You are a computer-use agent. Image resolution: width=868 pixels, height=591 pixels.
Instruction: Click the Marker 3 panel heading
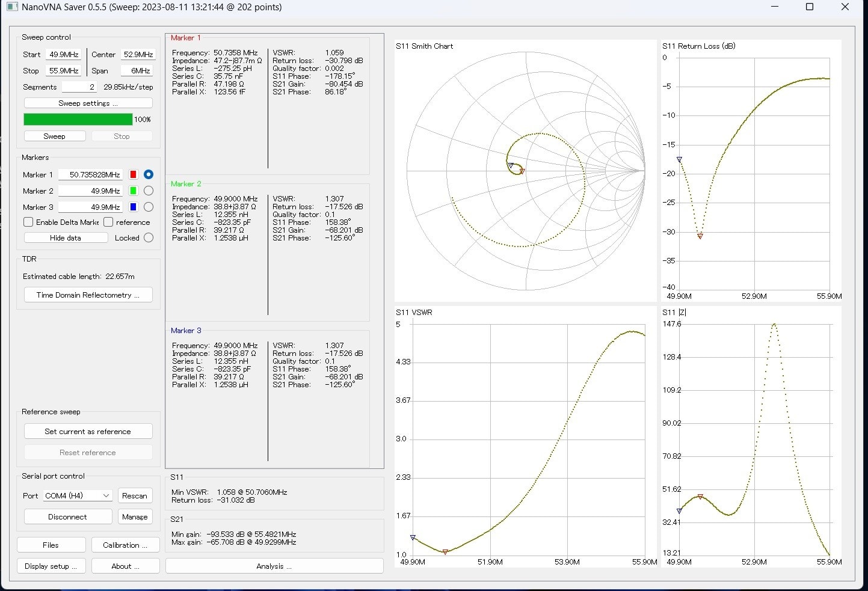pos(186,330)
